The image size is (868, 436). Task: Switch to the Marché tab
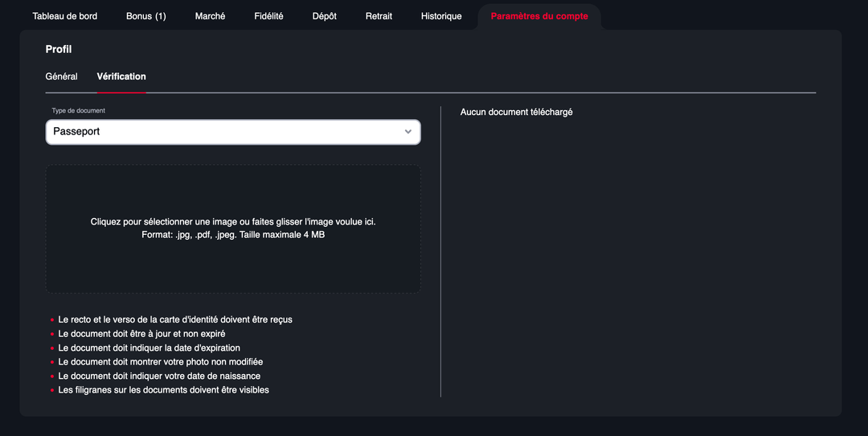(210, 16)
